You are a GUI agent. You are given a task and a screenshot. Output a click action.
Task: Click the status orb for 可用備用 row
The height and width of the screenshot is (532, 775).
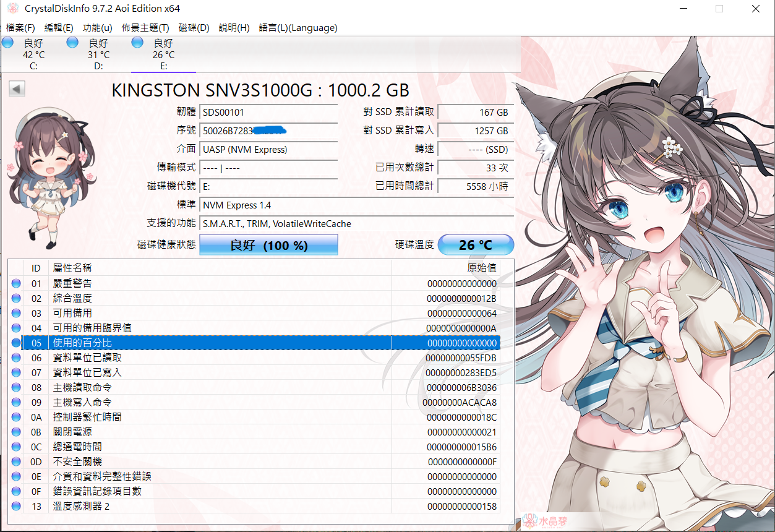(x=16, y=313)
